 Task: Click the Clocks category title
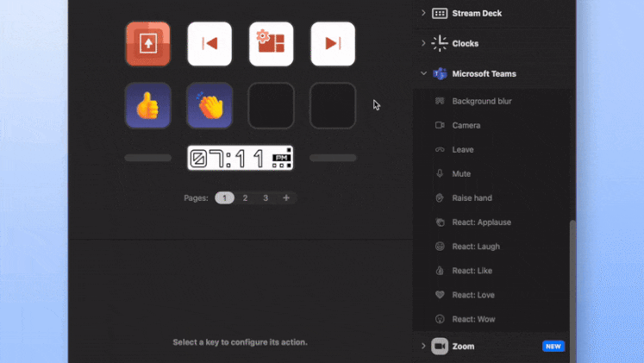pos(466,43)
